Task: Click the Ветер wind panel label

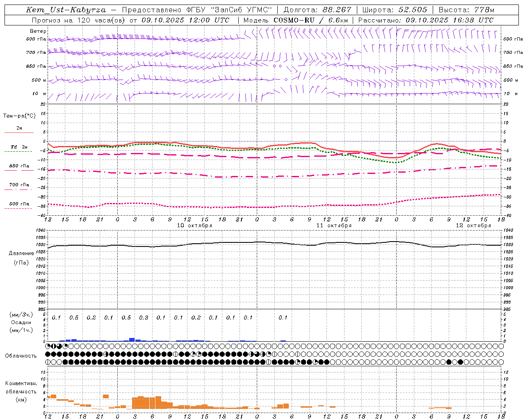Action: 38,31
